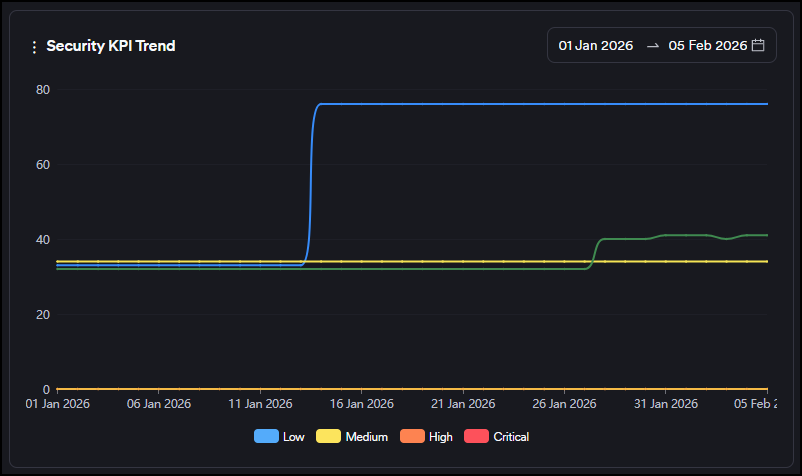The width and height of the screenshot is (802, 476).
Task: Click the 26 Jan 2026 x-axis label
Action: (564, 404)
